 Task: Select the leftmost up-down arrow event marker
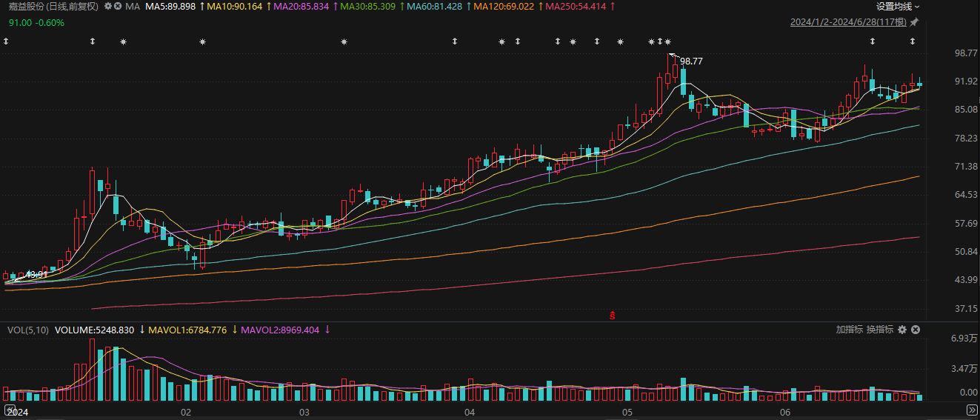6,41
